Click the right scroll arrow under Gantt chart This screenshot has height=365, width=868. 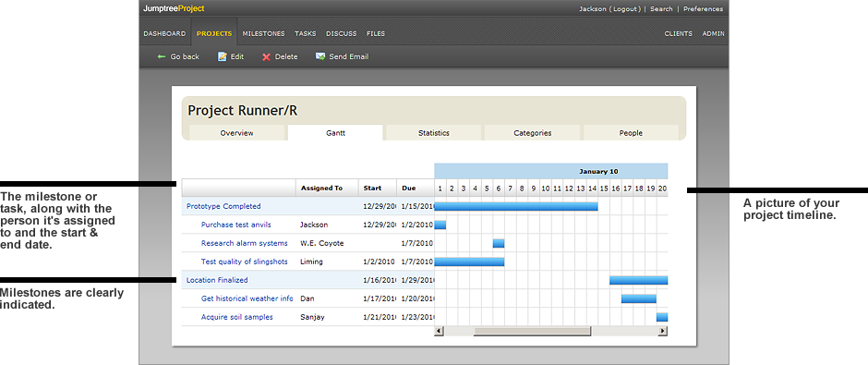(x=663, y=331)
